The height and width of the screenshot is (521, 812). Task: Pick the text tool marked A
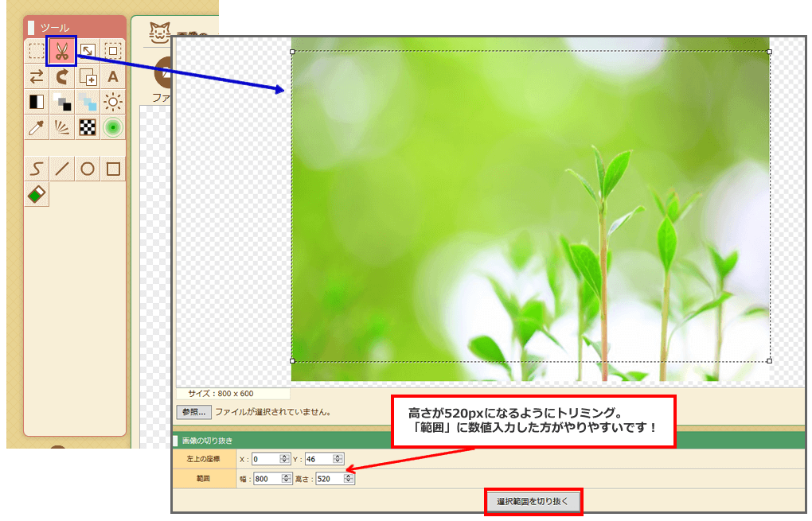click(113, 77)
